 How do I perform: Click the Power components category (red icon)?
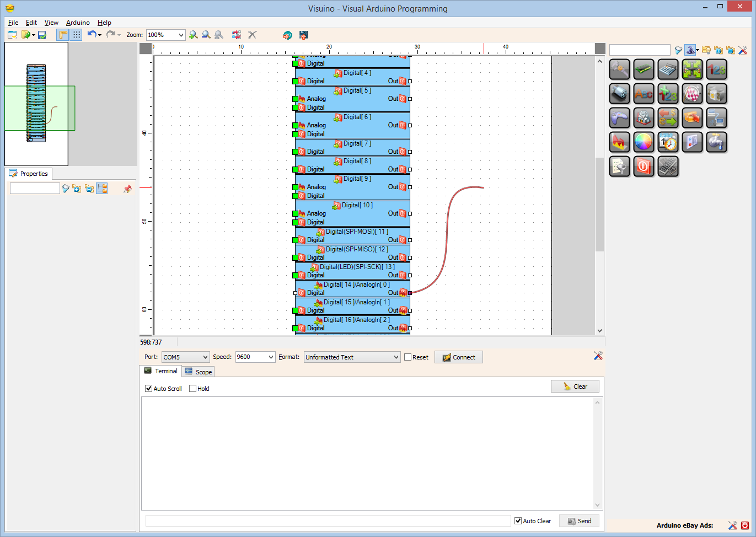click(x=644, y=167)
